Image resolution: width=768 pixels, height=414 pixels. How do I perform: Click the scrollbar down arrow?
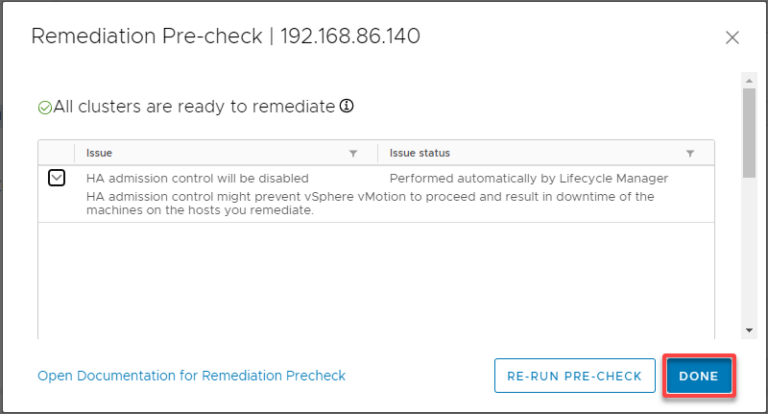[748, 331]
